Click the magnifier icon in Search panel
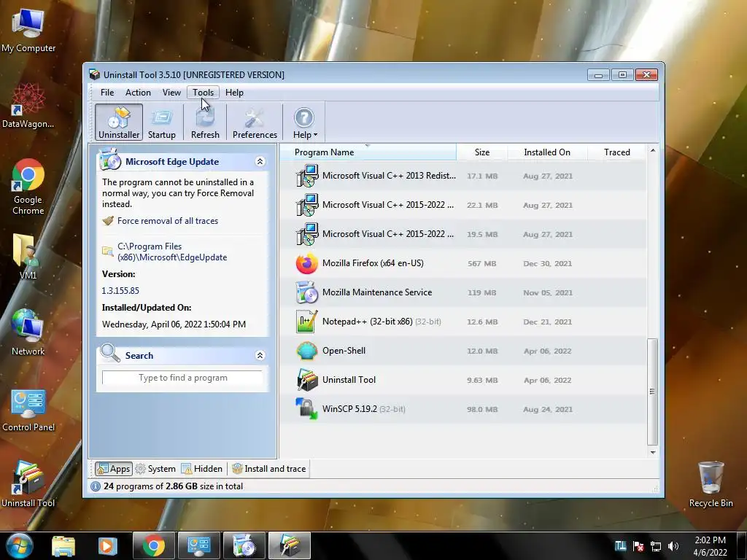 110,354
